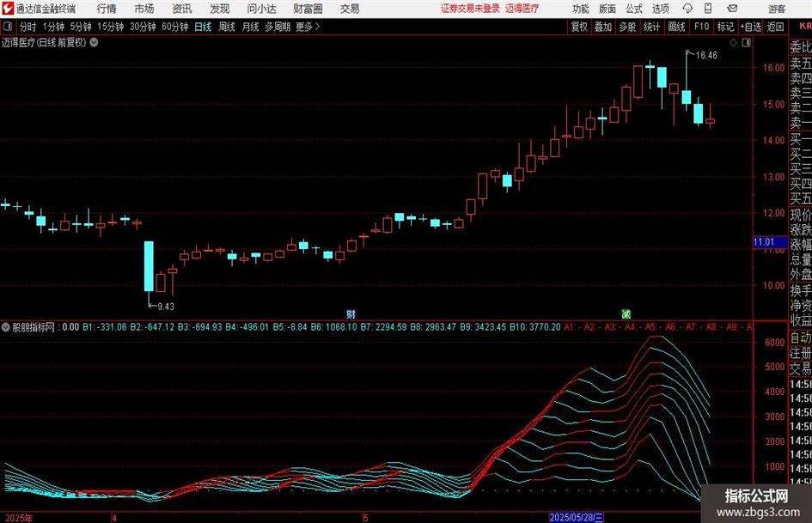Image resolution: width=812 pixels, height=523 pixels.
Task: Click the B10: 3770.20 indicator value
Action: [x=535, y=327]
